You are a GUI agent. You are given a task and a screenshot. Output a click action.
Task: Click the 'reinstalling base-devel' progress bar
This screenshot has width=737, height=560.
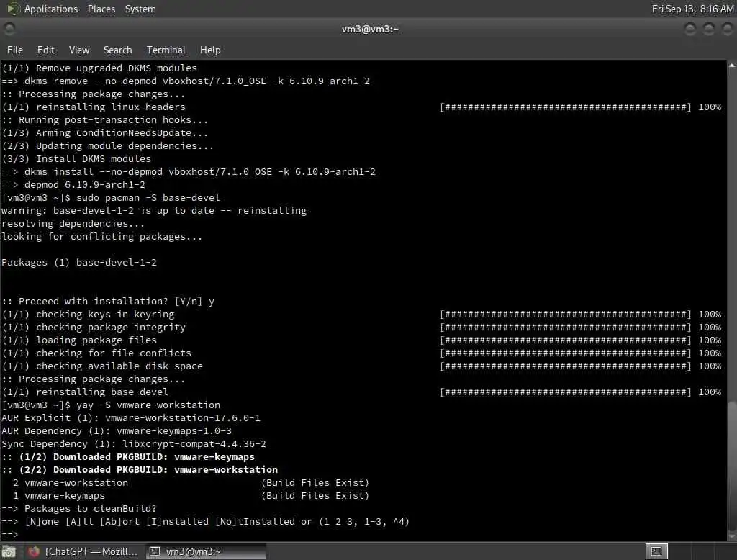pyautogui.click(x=566, y=392)
